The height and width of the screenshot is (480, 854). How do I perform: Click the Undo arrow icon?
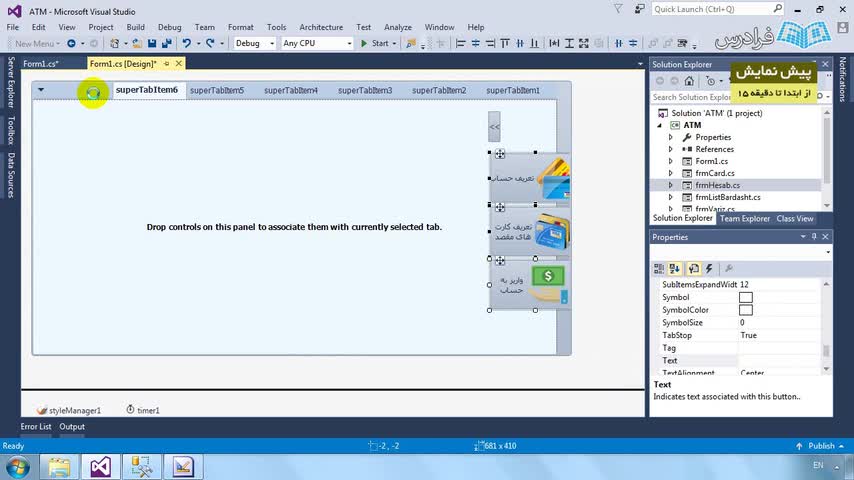(x=186, y=43)
